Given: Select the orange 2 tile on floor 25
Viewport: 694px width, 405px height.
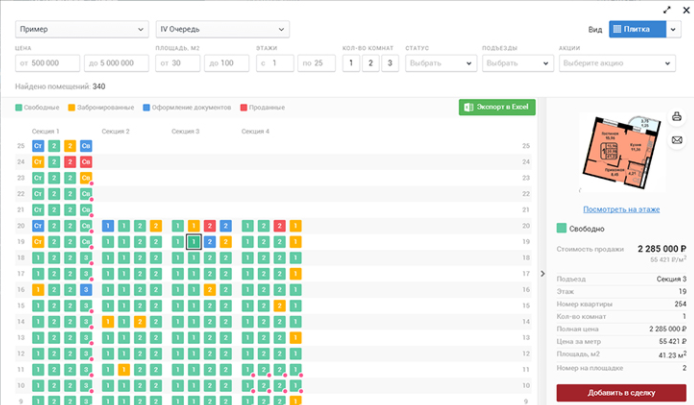Looking at the screenshot, I should click(70, 146).
